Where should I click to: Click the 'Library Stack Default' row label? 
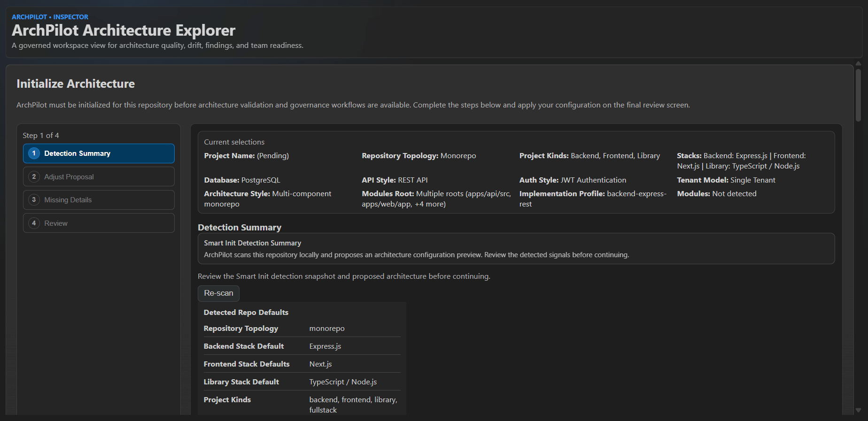point(241,382)
